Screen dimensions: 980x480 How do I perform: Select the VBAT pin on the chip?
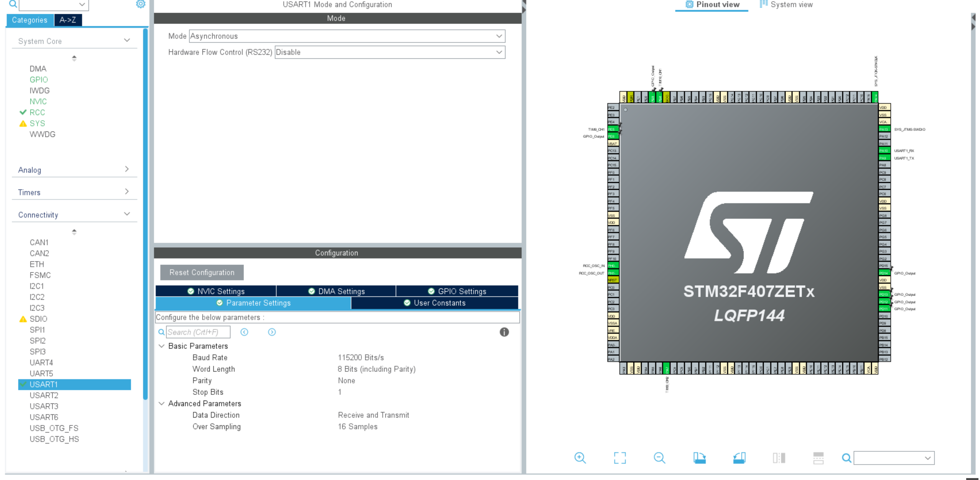point(613,144)
